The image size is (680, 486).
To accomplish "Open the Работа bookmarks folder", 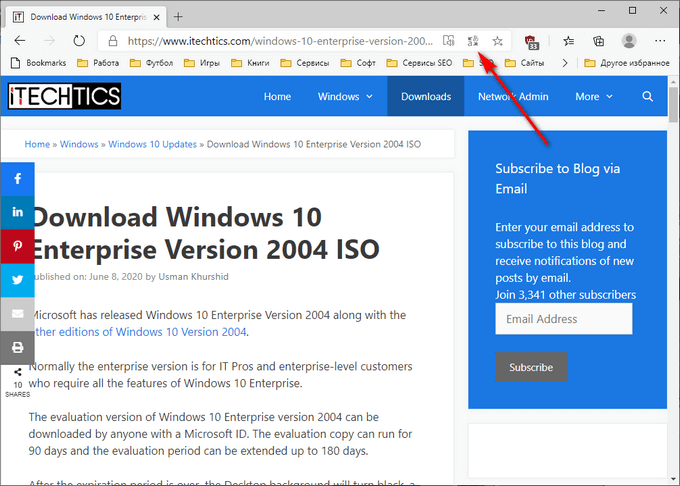I will pos(98,63).
